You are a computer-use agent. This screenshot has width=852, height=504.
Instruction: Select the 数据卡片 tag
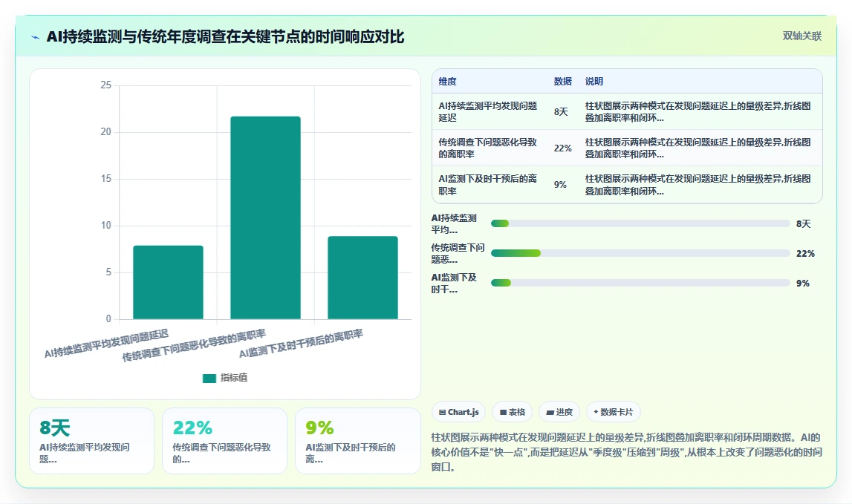click(x=614, y=412)
